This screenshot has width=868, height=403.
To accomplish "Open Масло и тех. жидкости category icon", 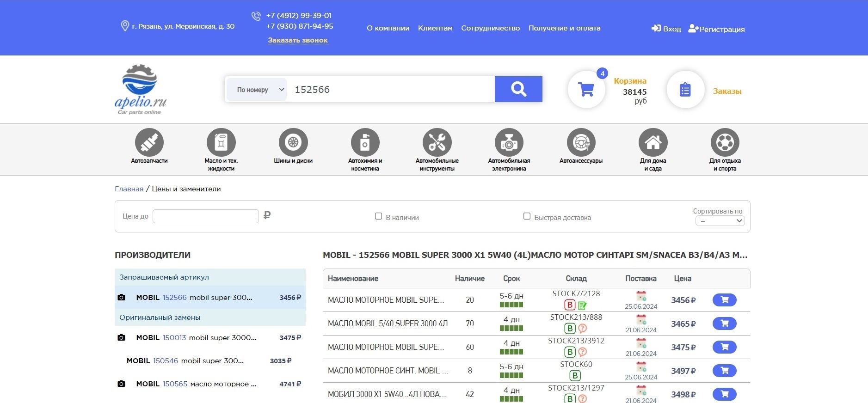I will [221, 142].
